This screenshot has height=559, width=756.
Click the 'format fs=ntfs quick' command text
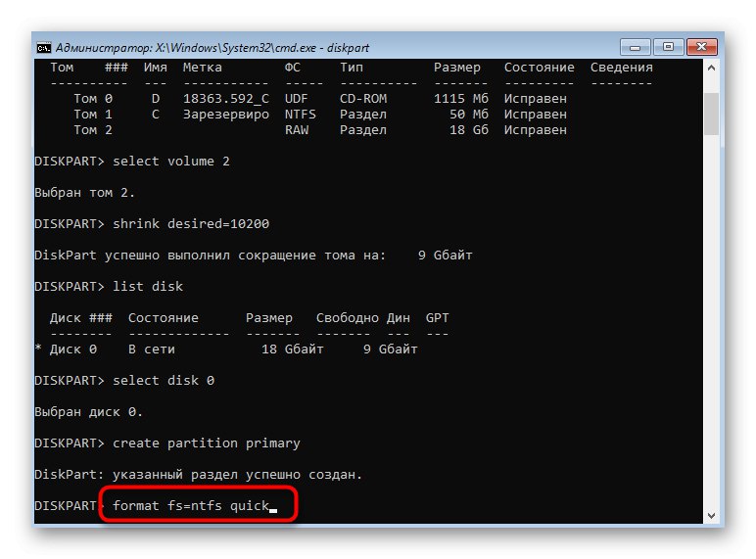(191, 505)
